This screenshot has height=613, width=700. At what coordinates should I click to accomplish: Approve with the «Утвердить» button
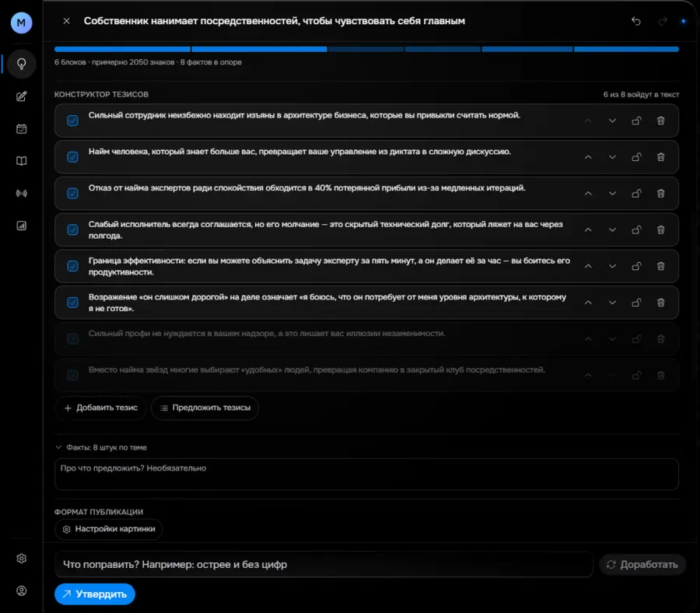click(x=95, y=594)
